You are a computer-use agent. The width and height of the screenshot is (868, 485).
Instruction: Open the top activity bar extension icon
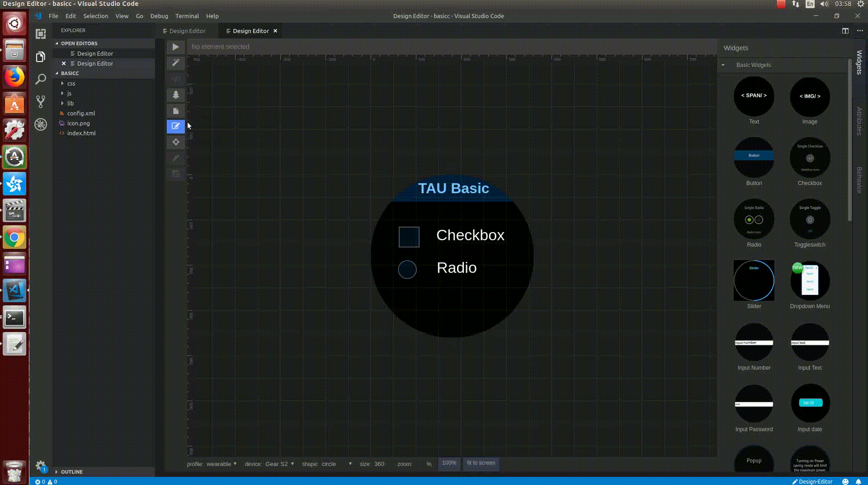click(x=41, y=34)
